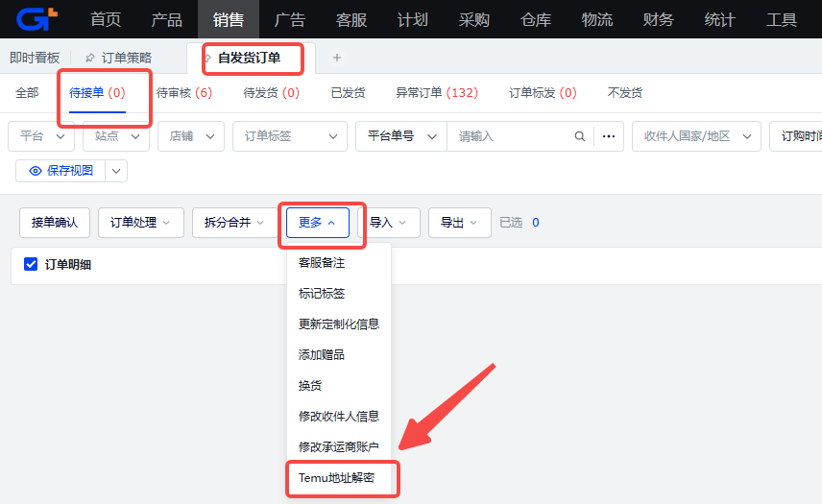Screen dimensions: 822x504
Task: Select 待审核 (6) status tab
Action: [x=184, y=93]
